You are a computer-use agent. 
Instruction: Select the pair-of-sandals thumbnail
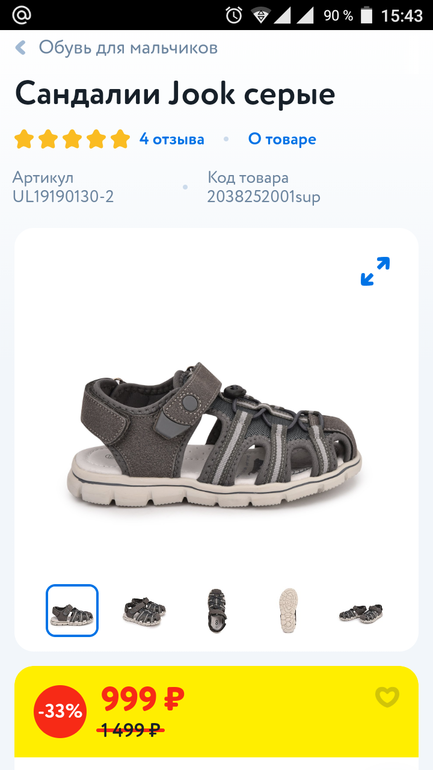pos(361,613)
